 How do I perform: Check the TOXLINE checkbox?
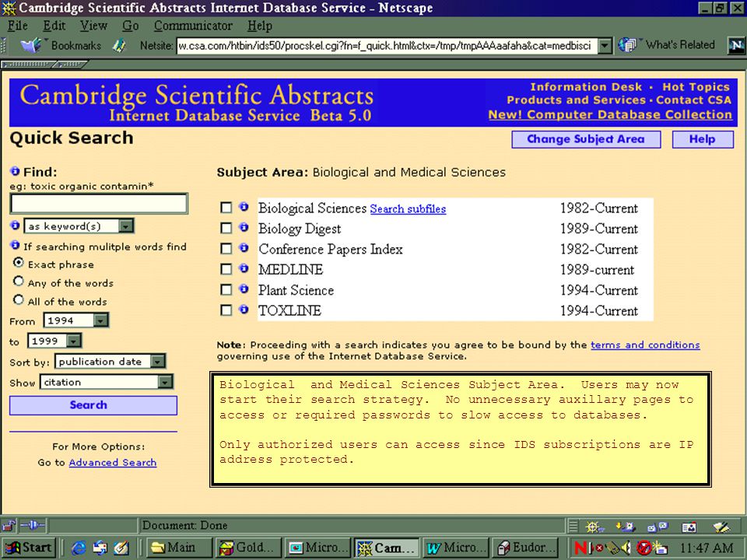coord(226,310)
